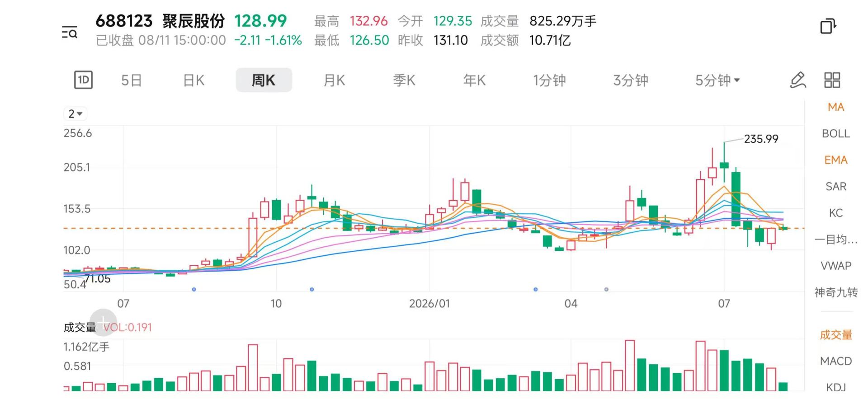
Task: Switch to the 5日 chart tab
Action: pos(132,80)
